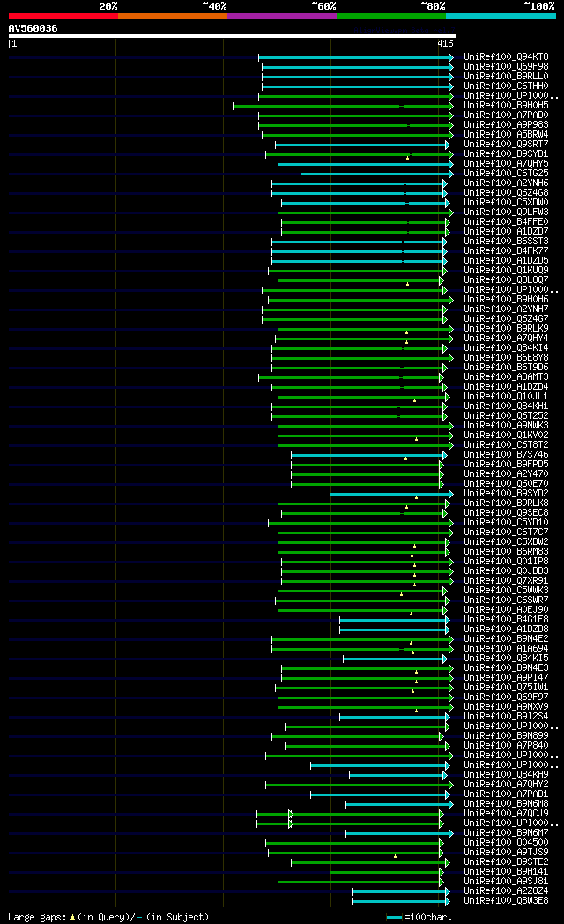Screen dimensions: 564x924
Task: Select the UniRef100_Q6T252 label
Action: pyautogui.click(x=506, y=416)
